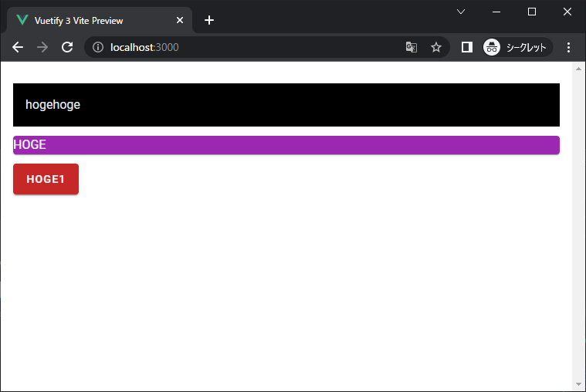Open the Chrome three-dot menu
This screenshot has height=392, width=586.
coord(568,47)
